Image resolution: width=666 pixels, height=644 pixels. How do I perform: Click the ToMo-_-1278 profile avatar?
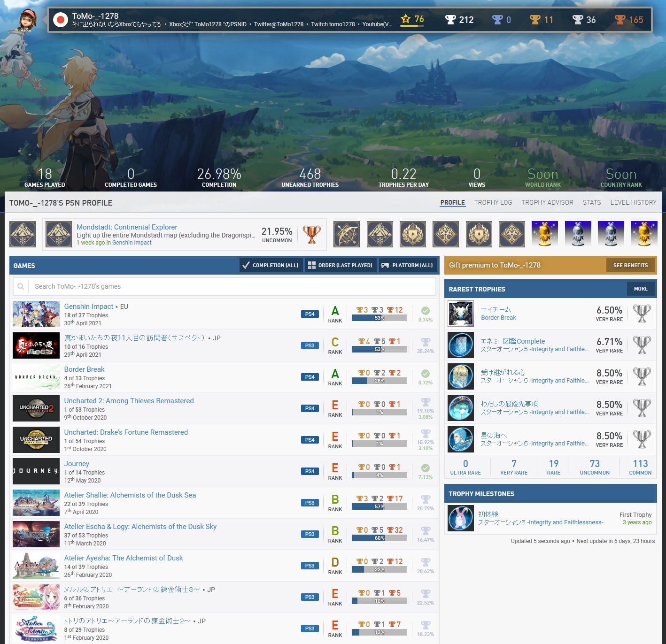click(x=29, y=20)
